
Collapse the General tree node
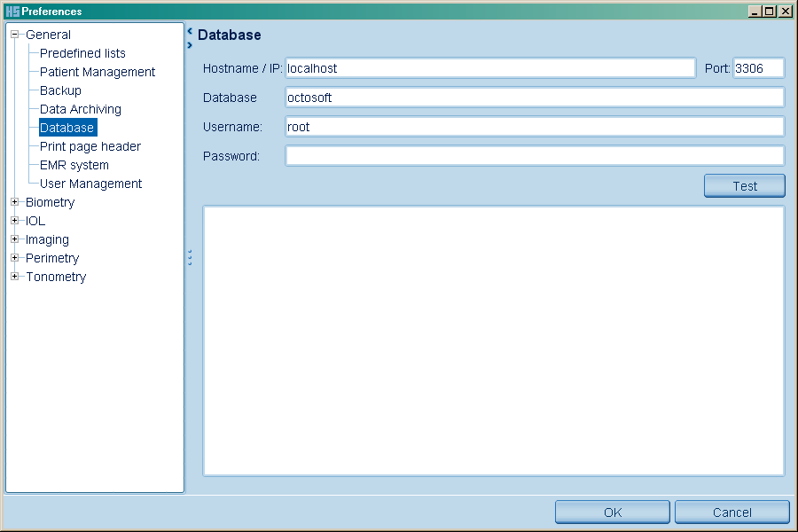pyautogui.click(x=15, y=35)
